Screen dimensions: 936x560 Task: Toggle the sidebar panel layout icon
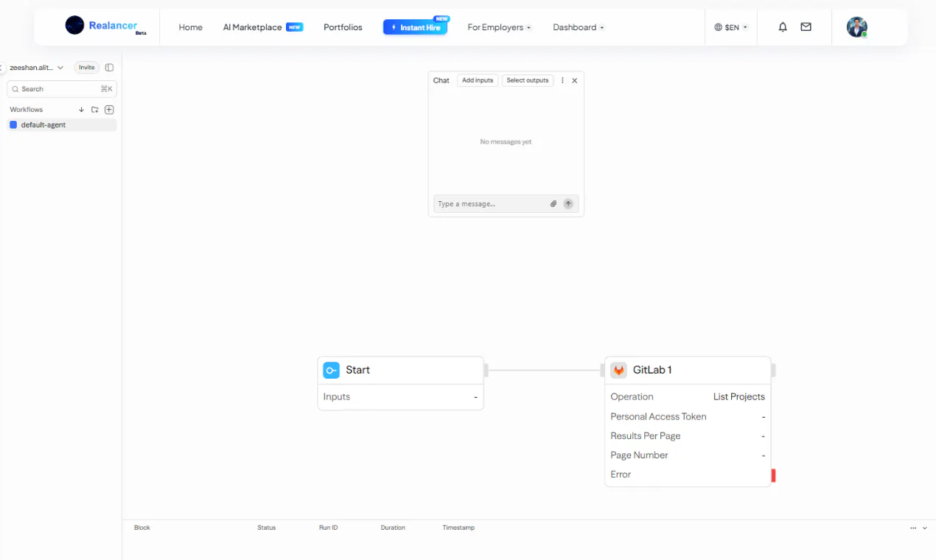(x=109, y=67)
